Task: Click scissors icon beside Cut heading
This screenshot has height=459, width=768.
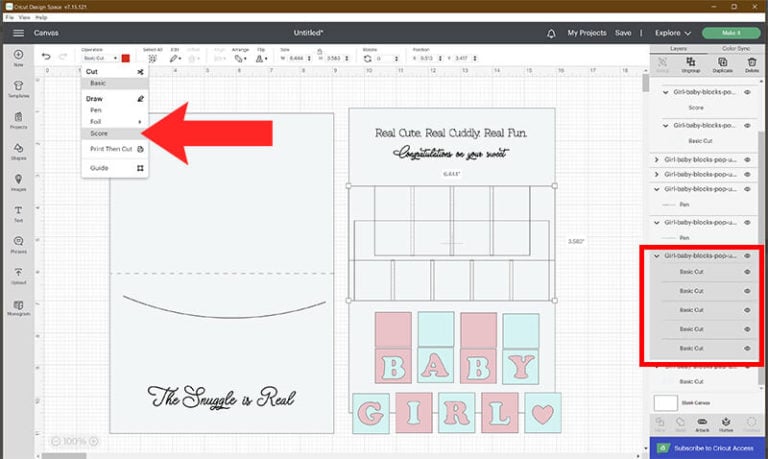Action: coord(140,72)
